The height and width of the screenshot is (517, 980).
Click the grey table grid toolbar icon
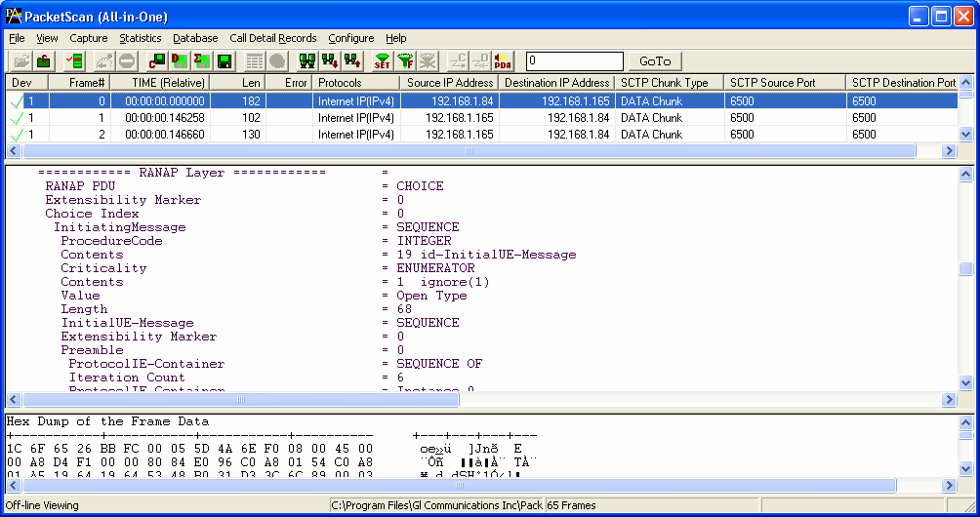[x=255, y=60]
